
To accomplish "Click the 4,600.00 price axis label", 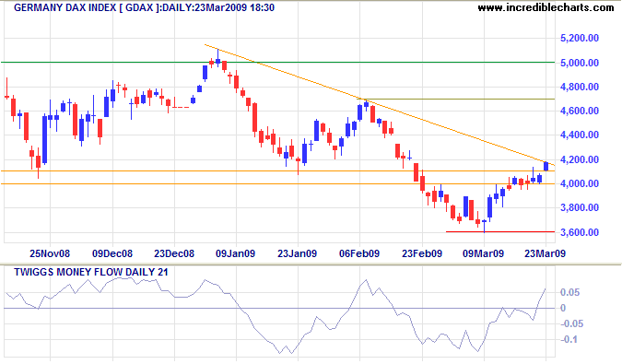I will point(580,111).
